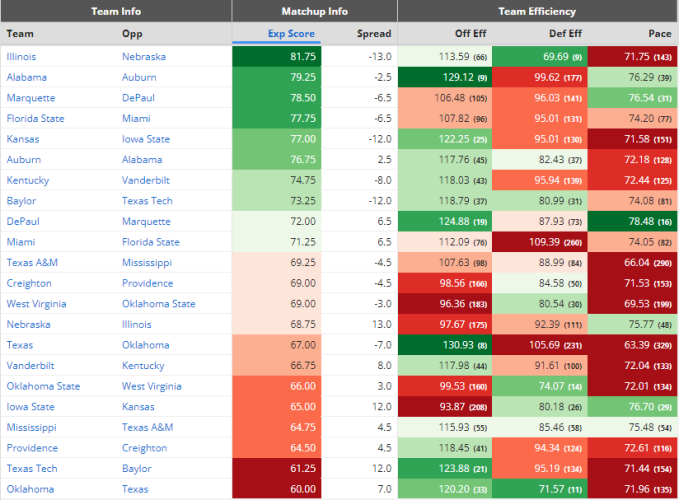679x500 pixels.
Task: Open Oklahoma State opponent link in West Virginia row
Action: [158, 303]
